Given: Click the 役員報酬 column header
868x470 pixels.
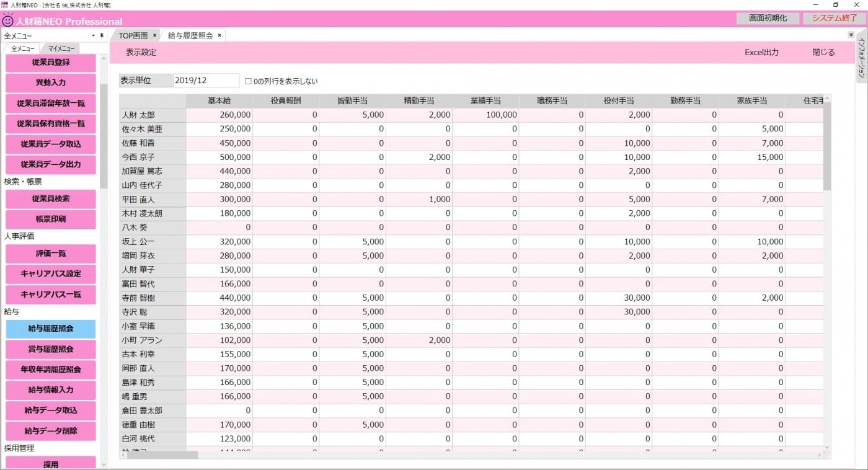Looking at the screenshot, I should (286, 101).
